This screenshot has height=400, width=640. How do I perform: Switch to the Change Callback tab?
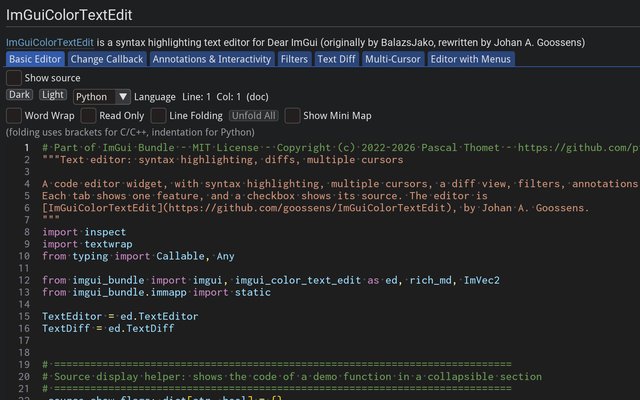[107, 59]
